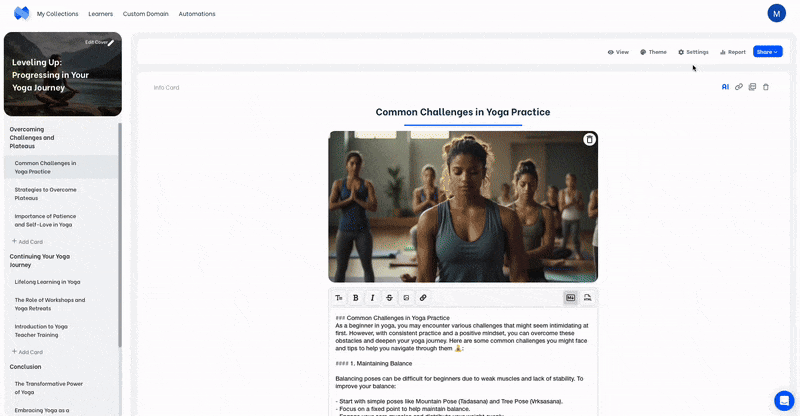
Task: Click the AI assistant icon on the card
Action: (725, 87)
